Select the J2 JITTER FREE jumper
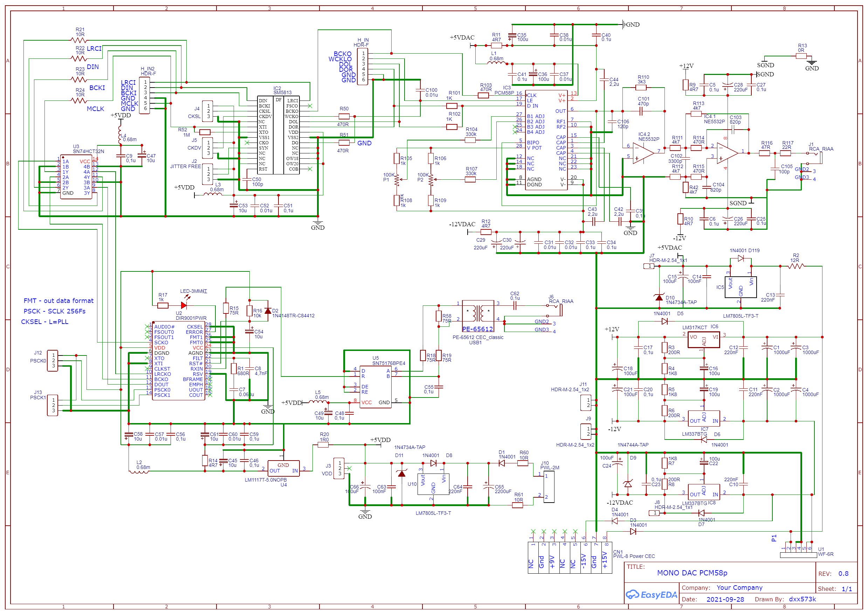This screenshot has width=868, height=615. (207, 174)
